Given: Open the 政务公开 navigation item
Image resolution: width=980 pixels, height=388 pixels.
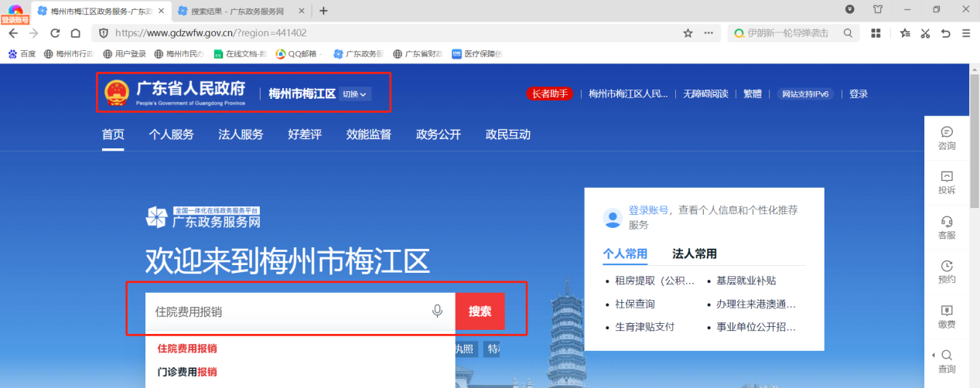Looking at the screenshot, I should point(439,134).
